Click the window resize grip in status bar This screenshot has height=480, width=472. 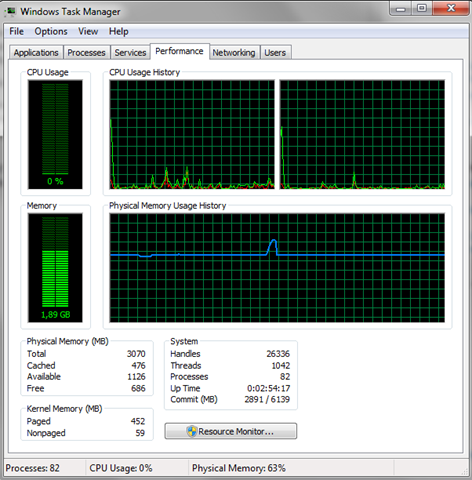click(464, 471)
